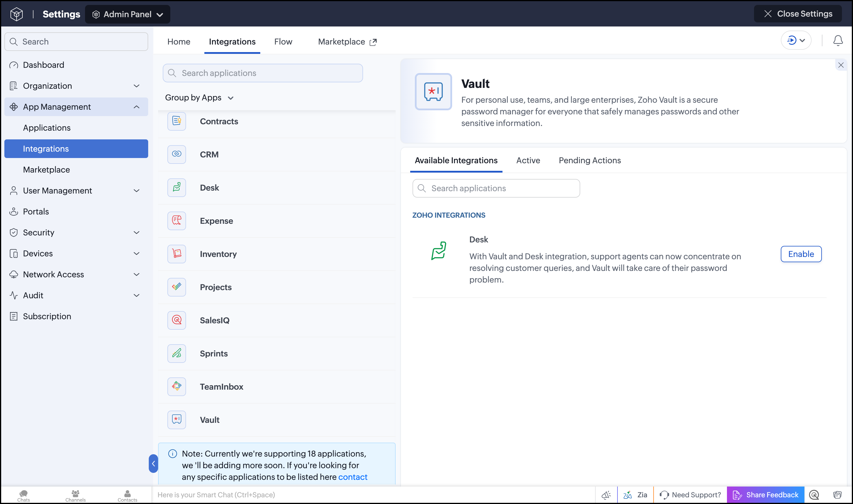This screenshot has width=853, height=504.
Task: Open the Pending Actions tab
Action: click(590, 160)
